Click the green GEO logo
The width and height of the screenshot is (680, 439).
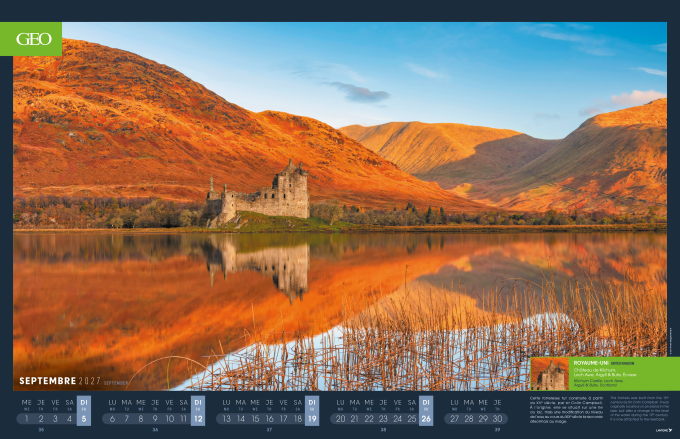(x=36, y=39)
